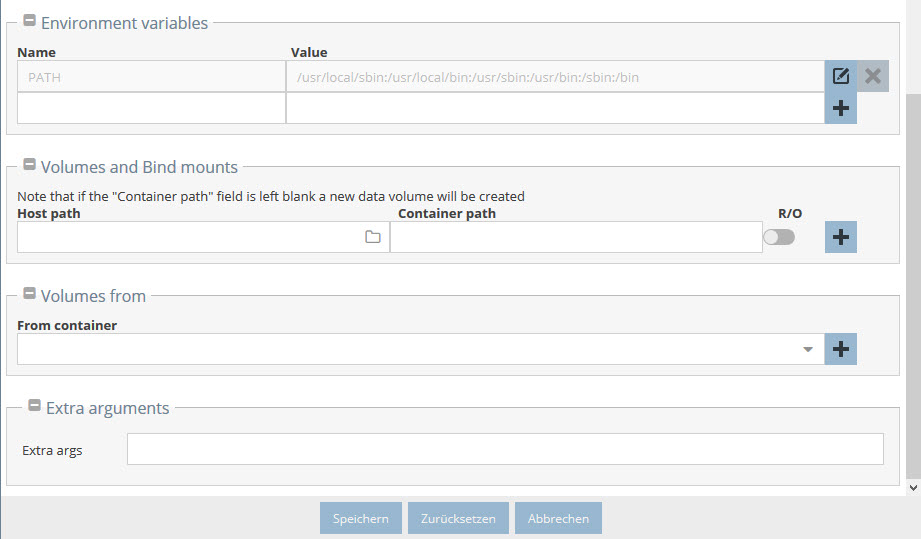This screenshot has width=921, height=539.
Task: Focus the empty environment variable Name field
Action: [152, 108]
